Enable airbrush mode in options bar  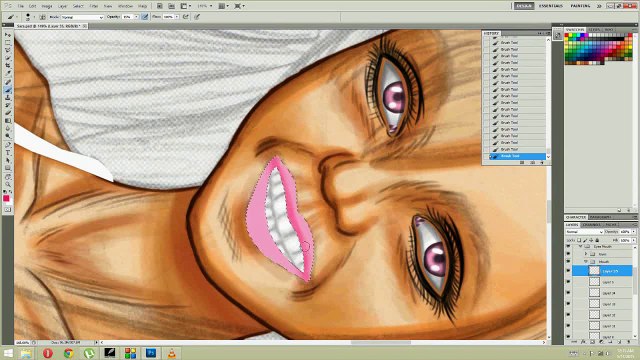pyautogui.click(x=186, y=17)
